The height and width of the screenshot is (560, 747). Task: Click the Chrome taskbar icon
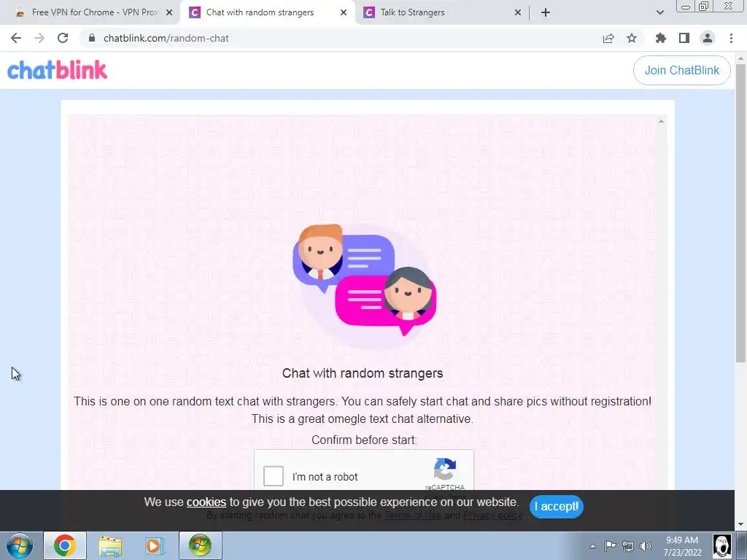[65, 545]
